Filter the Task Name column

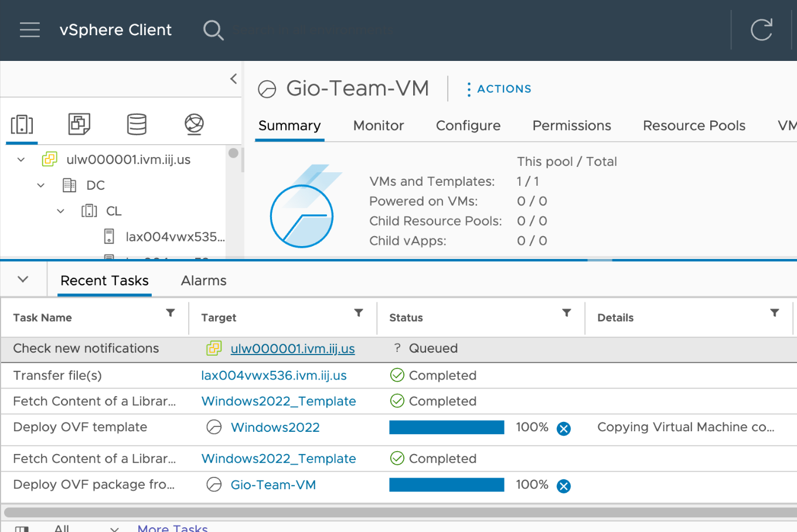(x=171, y=313)
